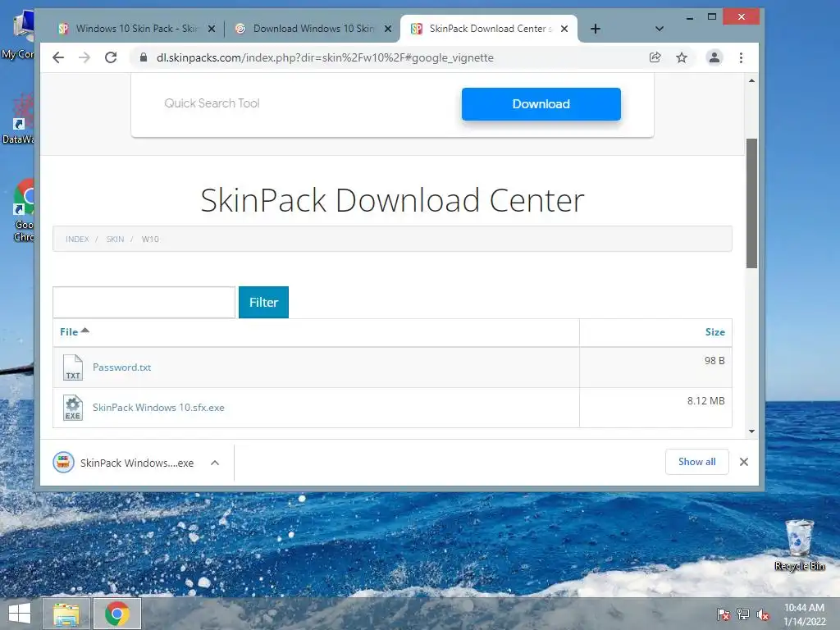840x630 pixels.
Task: Sort by File column header
Action: 74,331
